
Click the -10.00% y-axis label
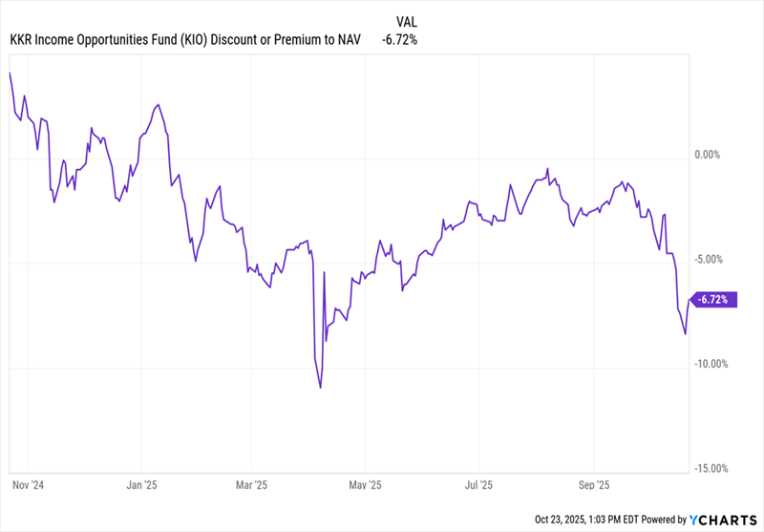click(x=711, y=364)
